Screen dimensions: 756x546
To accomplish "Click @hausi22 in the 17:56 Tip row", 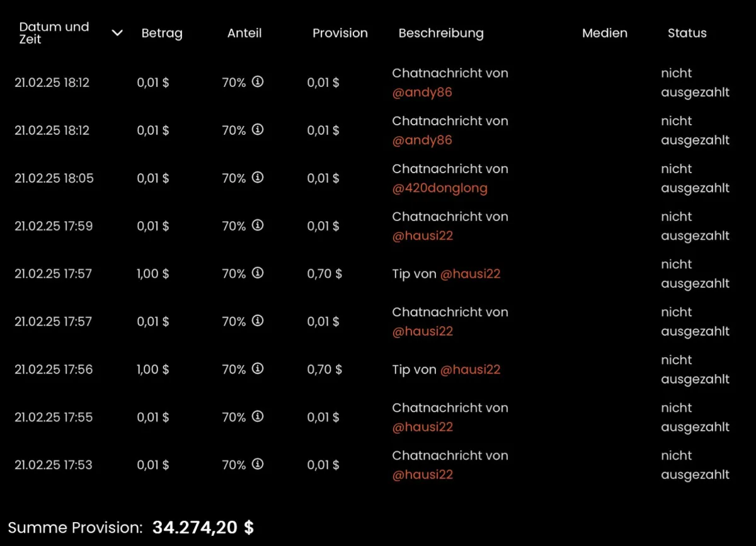I will 470,370.
